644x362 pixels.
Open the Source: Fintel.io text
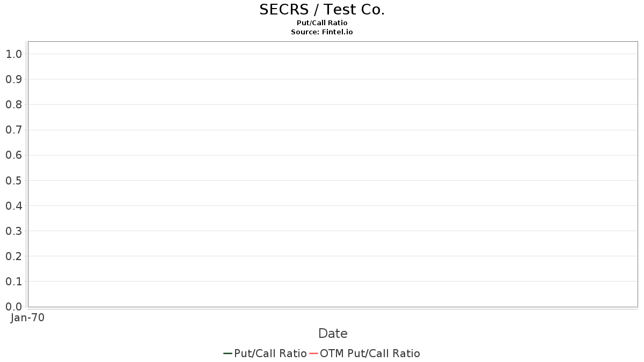pos(322,32)
